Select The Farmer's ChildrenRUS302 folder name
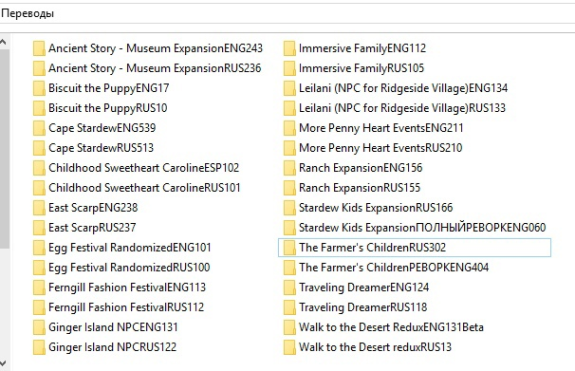 tap(373, 247)
